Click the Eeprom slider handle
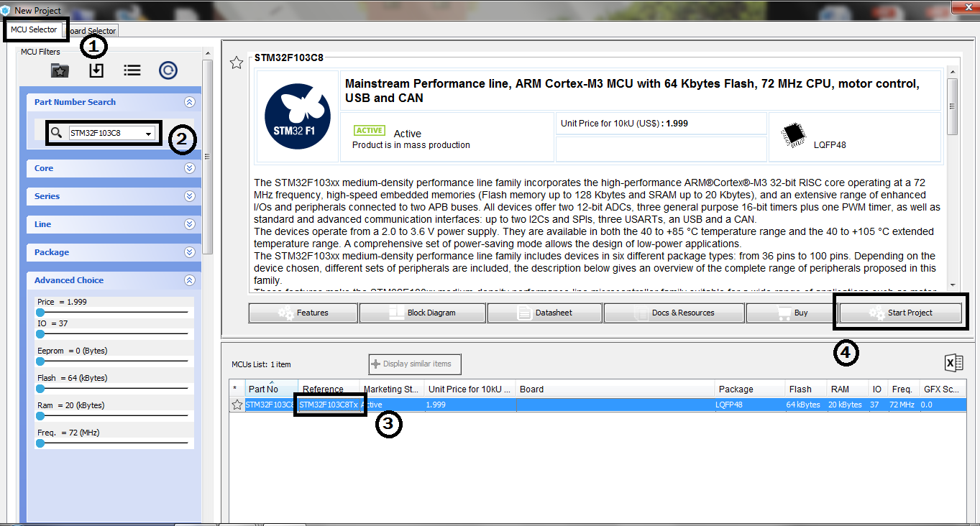This screenshot has width=980, height=526. (40, 361)
